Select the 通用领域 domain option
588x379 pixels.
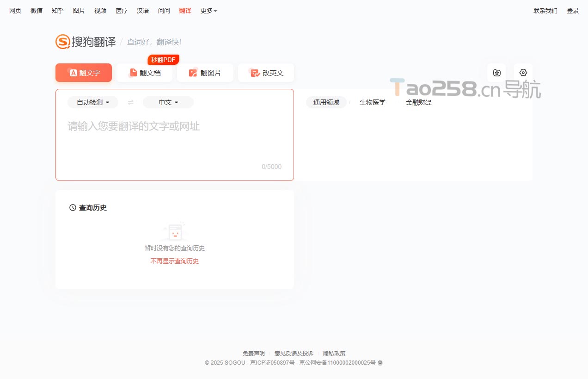326,102
